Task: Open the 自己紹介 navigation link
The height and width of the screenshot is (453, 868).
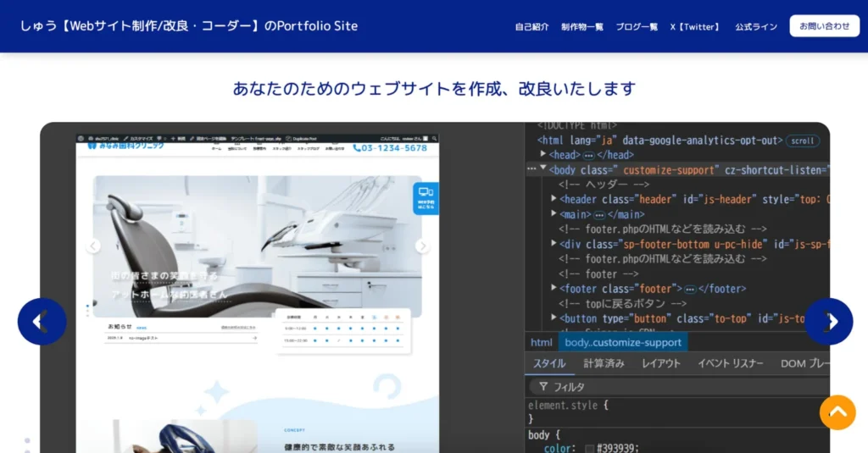Action: 531,27
